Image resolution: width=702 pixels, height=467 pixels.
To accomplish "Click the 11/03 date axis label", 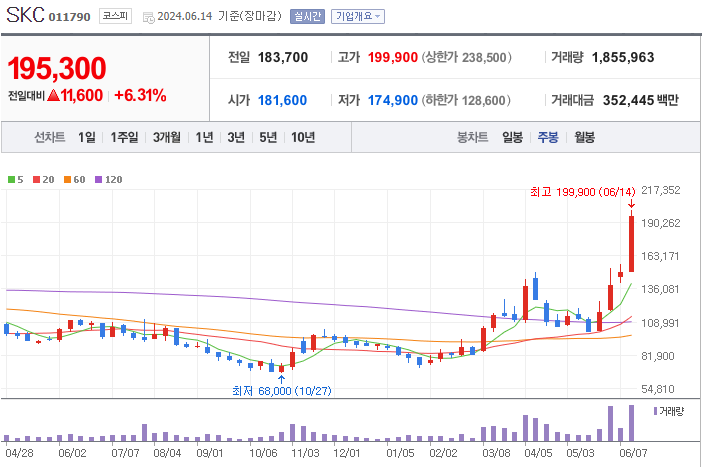I will [x=305, y=453].
